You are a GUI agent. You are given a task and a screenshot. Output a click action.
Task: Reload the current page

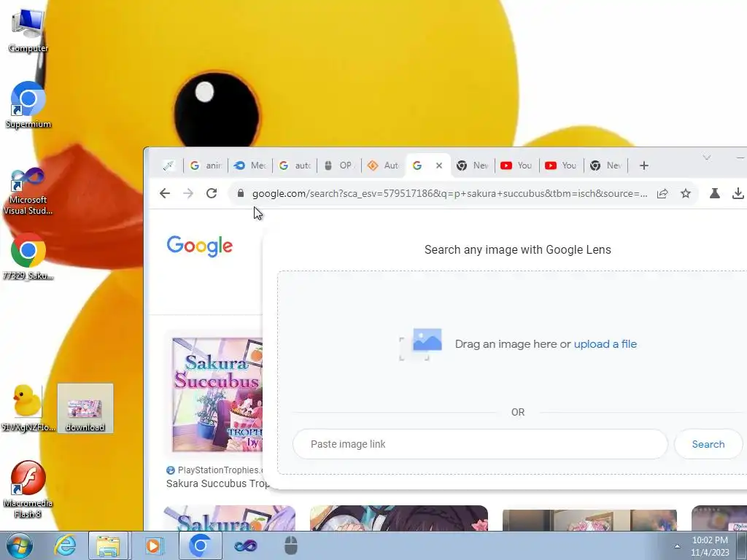point(212,193)
